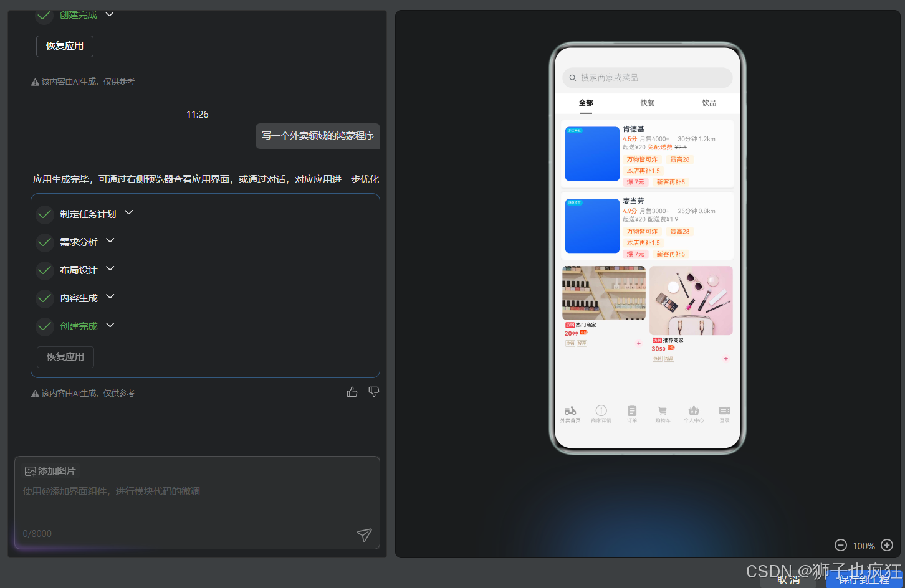Expand the 需求分析 step details
Viewport: 905px width, 588px height.
pyautogui.click(x=110, y=242)
